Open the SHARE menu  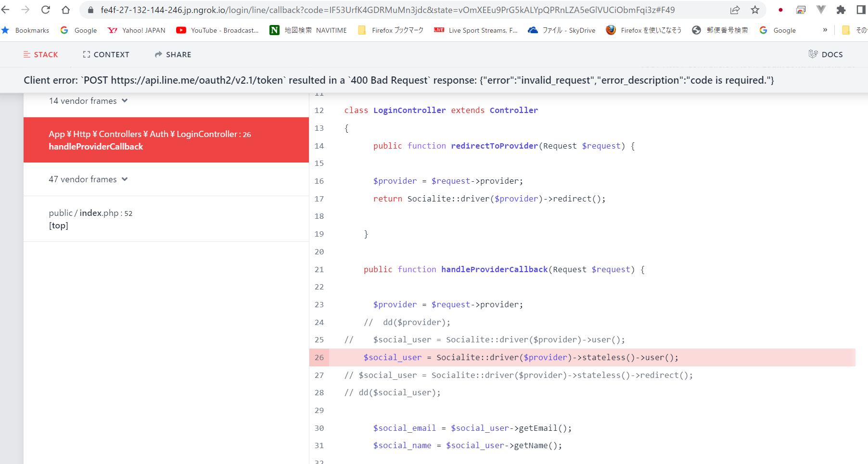173,54
